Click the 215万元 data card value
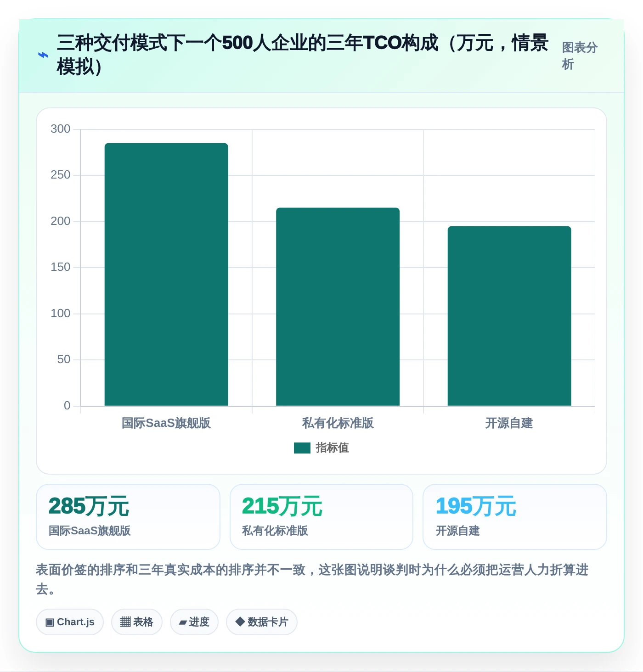The height and width of the screenshot is (672, 643). (x=282, y=506)
